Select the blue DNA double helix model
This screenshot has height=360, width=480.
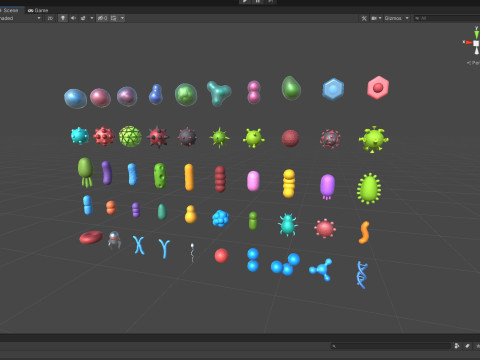click(362, 275)
